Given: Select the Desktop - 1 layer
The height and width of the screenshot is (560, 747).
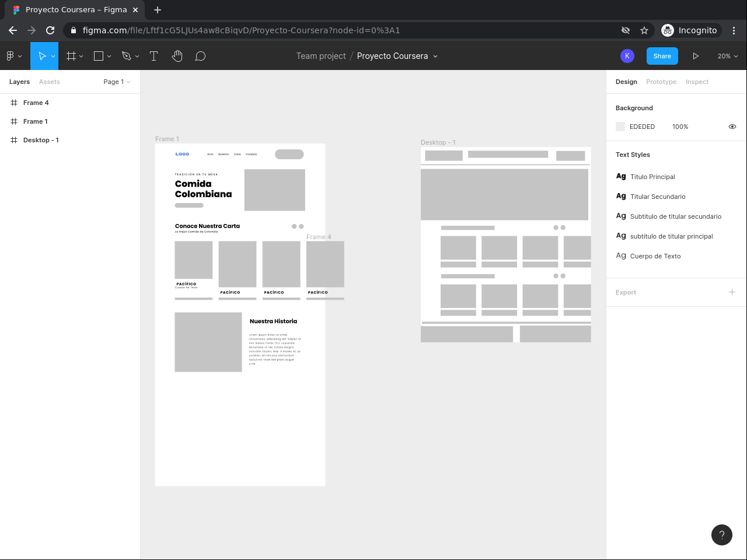Looking at the screenshot, I should click(41, 140).
